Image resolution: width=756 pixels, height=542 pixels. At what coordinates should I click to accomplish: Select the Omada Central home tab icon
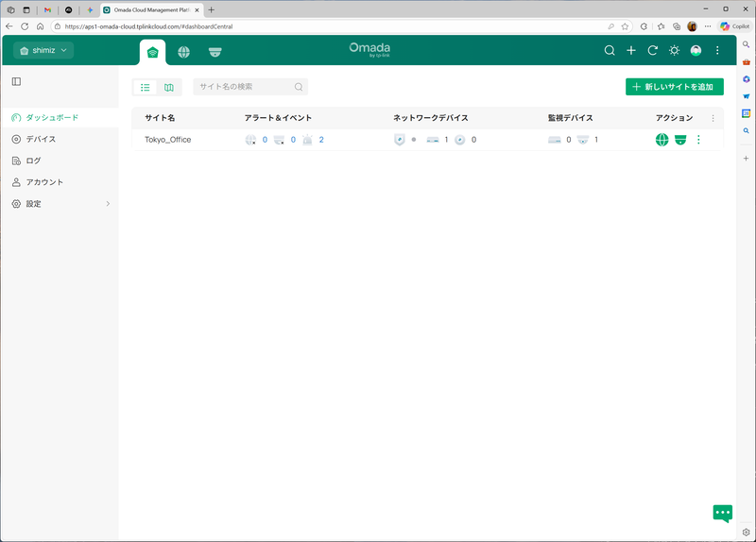(153, 52)
